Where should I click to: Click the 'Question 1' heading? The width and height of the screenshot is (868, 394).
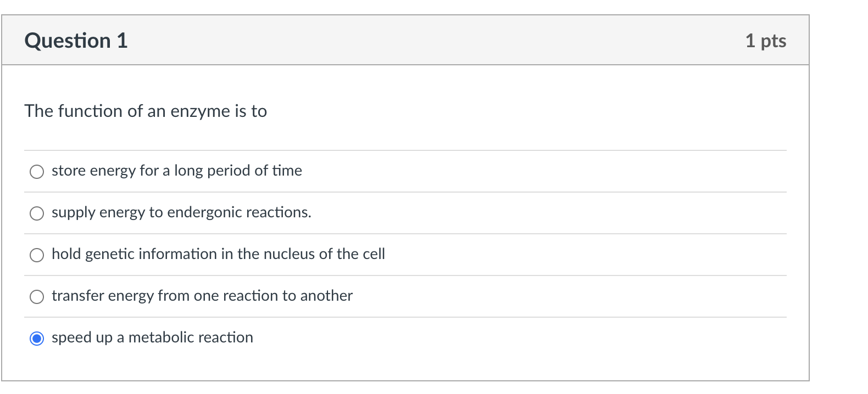point(76,41)
